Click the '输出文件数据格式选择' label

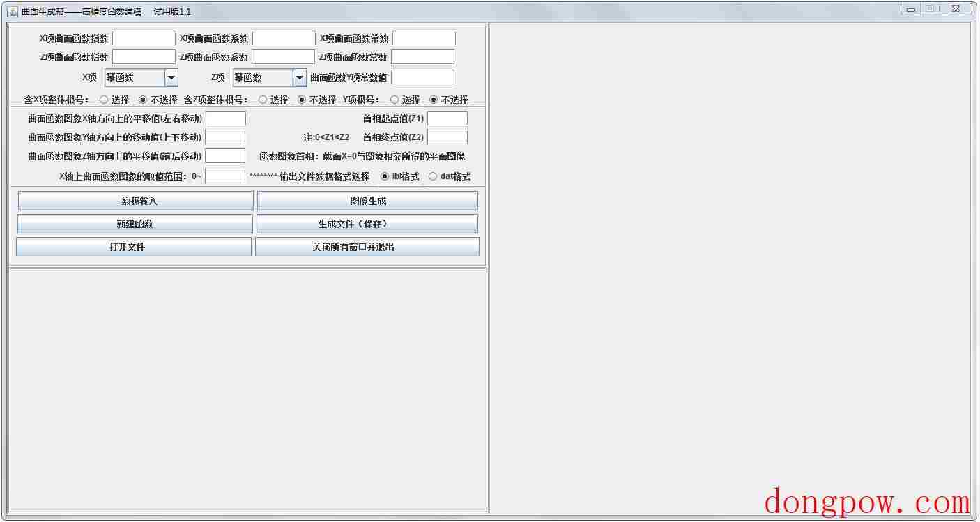(324, 176)
